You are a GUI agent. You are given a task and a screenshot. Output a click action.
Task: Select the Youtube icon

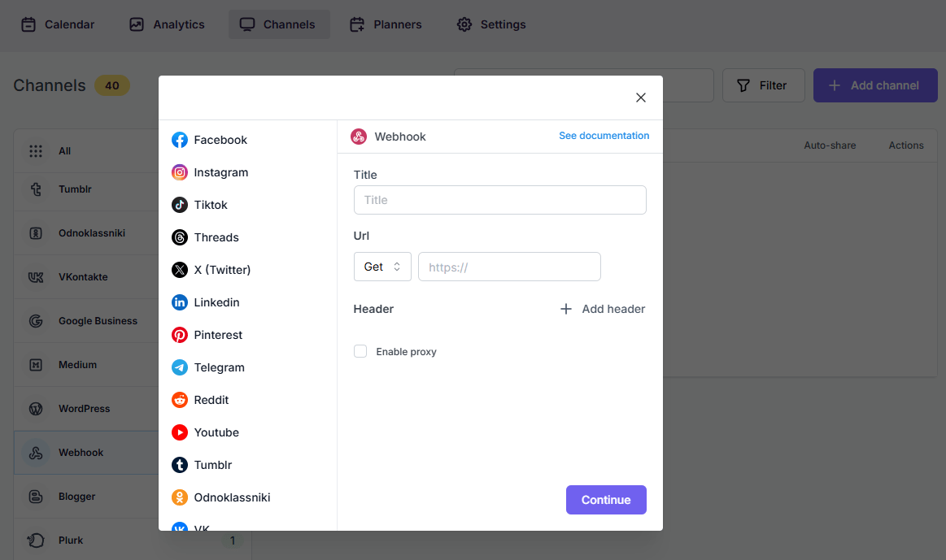179,433
